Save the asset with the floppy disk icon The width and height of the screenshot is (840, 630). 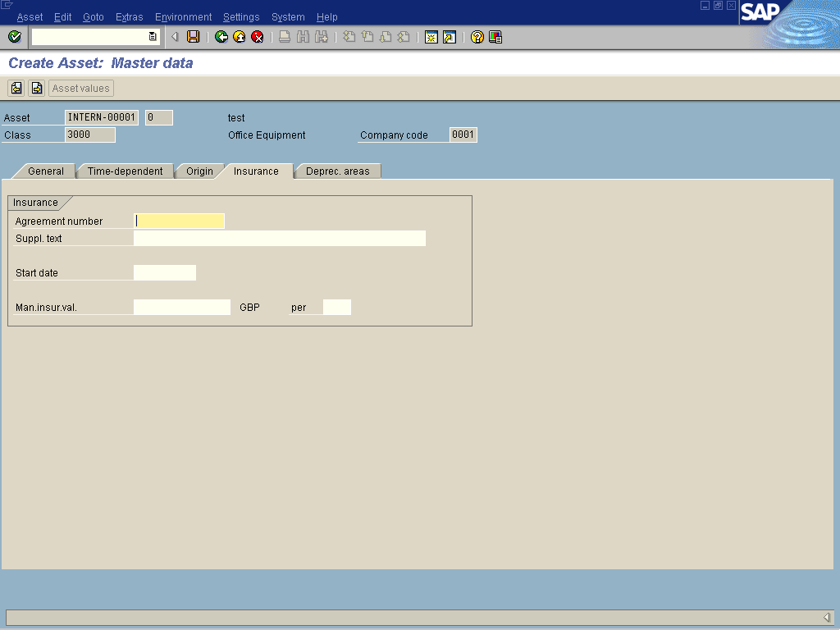tap(194, 37)
